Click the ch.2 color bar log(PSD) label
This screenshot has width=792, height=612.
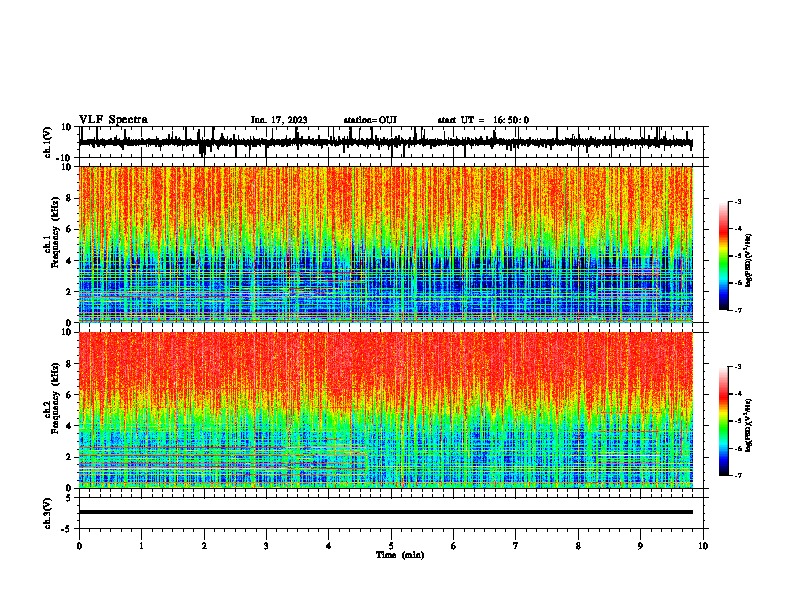748,426
